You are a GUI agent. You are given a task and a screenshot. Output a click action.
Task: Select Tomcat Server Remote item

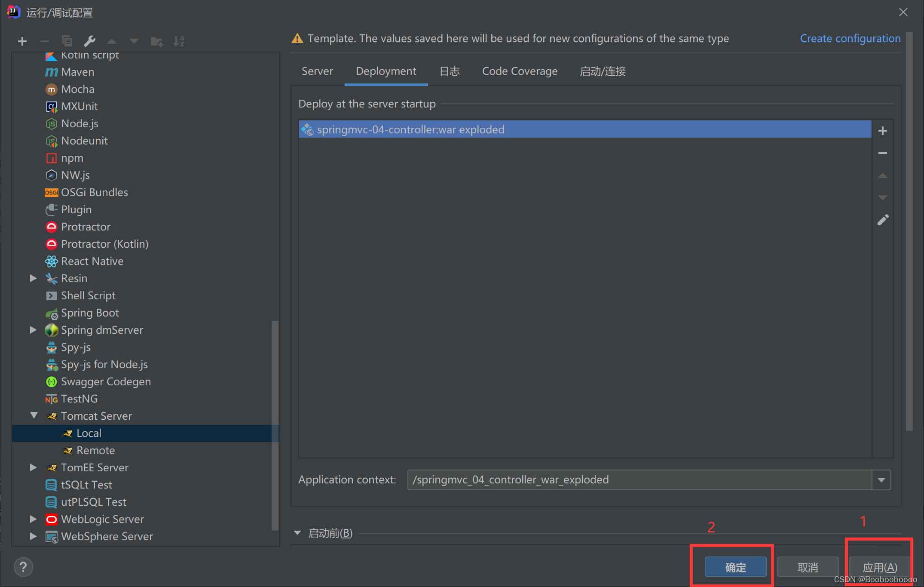(x=95, y=450)
